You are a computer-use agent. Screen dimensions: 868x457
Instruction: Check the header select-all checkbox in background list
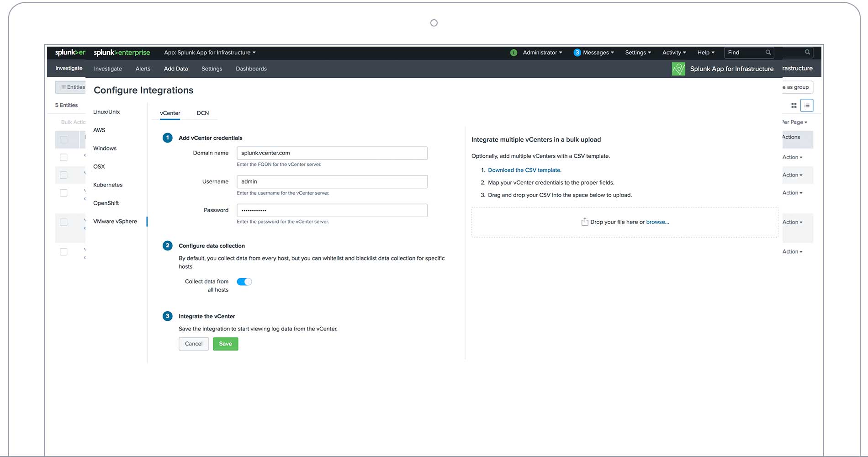pyautogui.click(x=64, y=140)
